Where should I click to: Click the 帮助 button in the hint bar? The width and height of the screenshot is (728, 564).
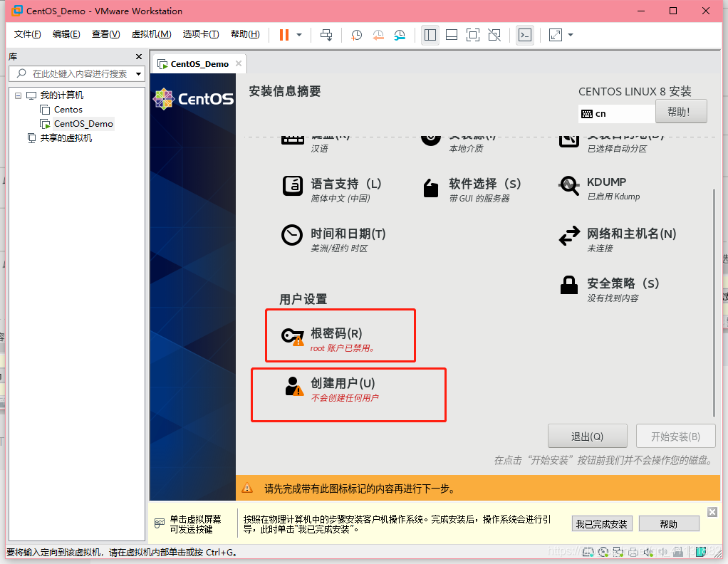click(669, 523)
